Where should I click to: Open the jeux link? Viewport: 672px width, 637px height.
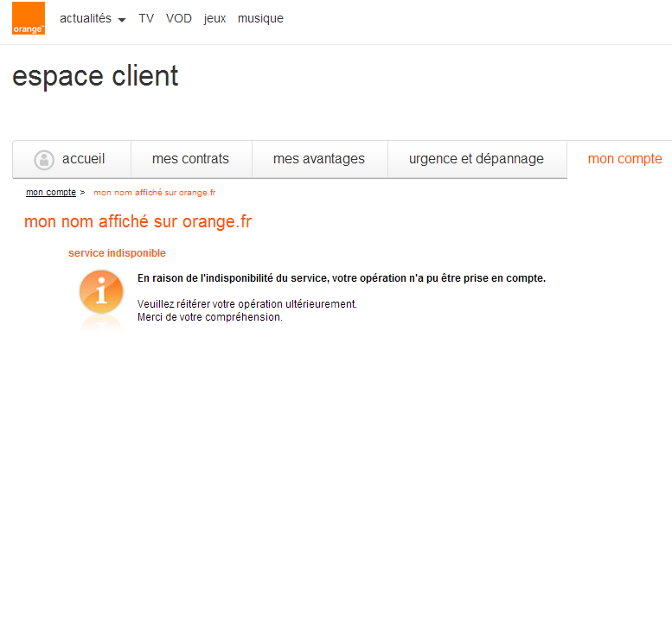tap(214, 19)
